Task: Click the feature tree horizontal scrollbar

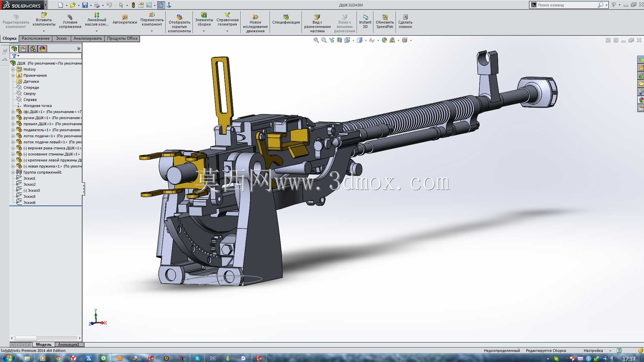Action: click(x=46, y=338)
